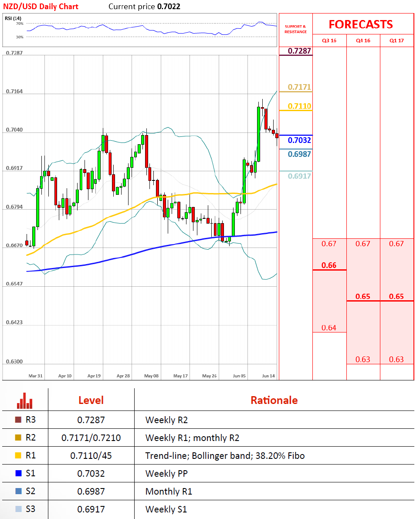420x519 pixels.
Task: Click the 0.6670 price axis label
Action: pyautogui.click(x=14, y=246)
